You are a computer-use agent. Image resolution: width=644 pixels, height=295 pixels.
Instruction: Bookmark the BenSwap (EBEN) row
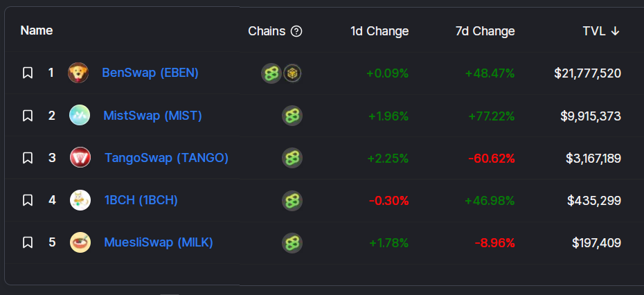(x=28, y=73)
